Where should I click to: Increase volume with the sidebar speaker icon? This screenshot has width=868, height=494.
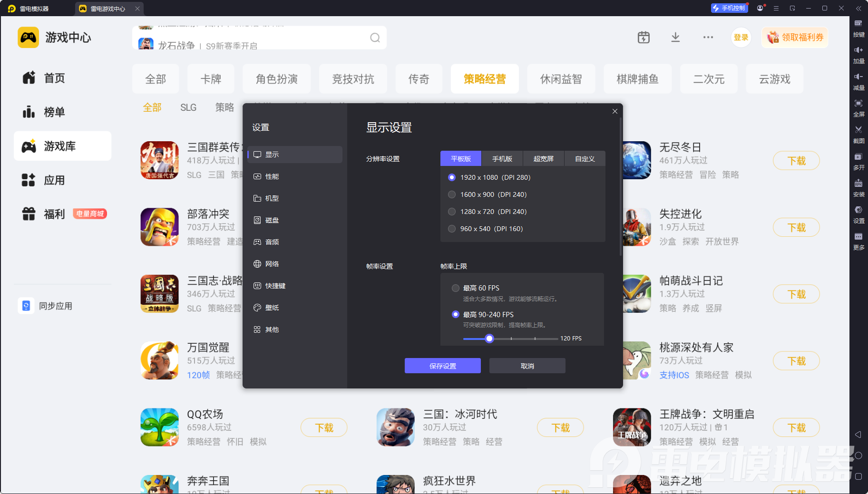point(858,50)
